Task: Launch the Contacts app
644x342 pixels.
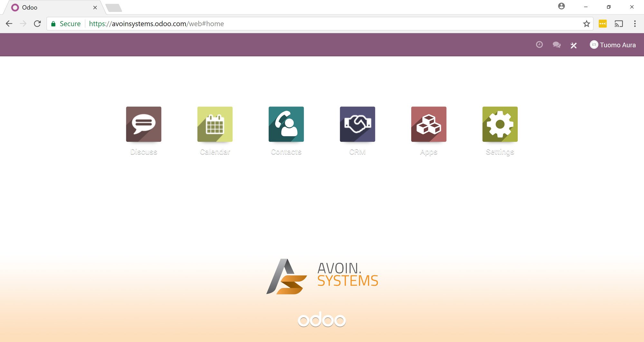Action: coord(286,124)
